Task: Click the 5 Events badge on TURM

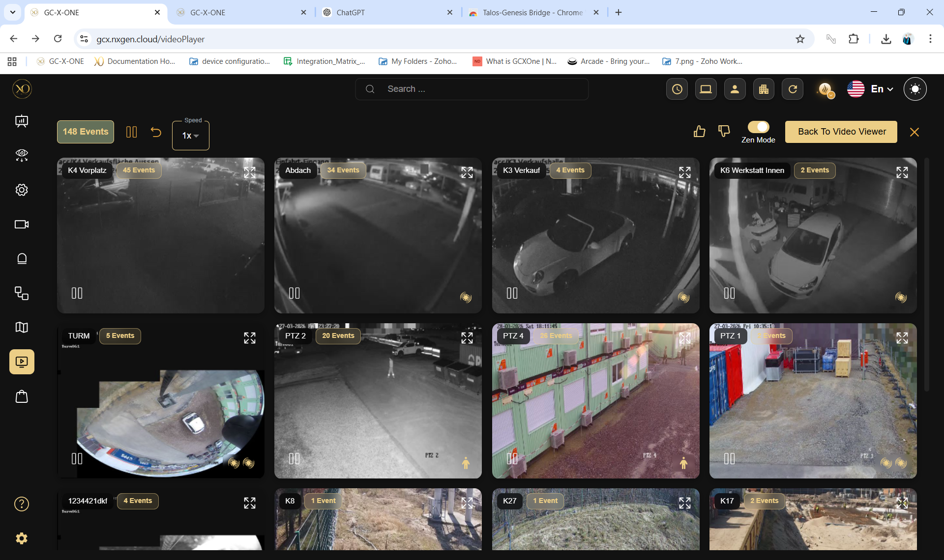Action: (120, 336)
